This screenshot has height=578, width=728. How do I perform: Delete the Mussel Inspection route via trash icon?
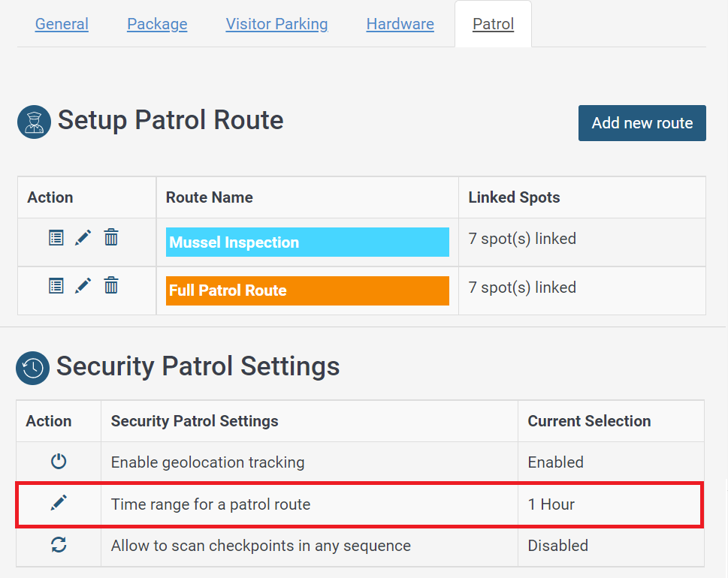[x=110, y=237]
